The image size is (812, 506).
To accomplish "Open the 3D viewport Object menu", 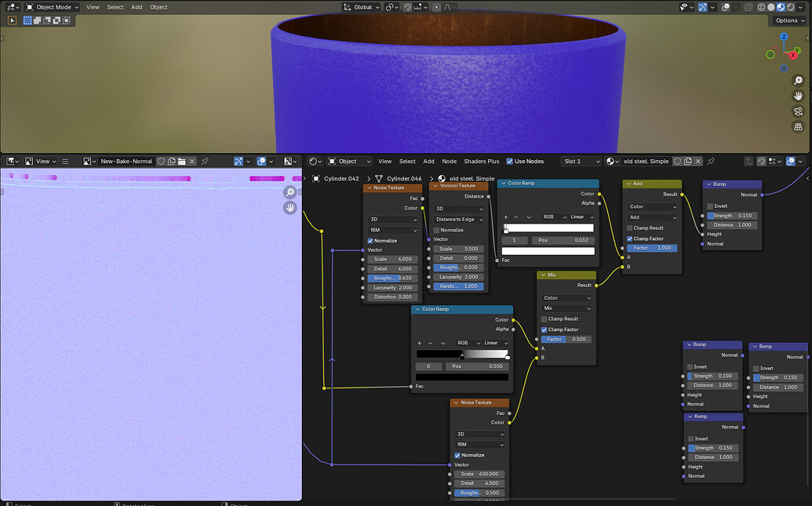I will click(158, 7).
